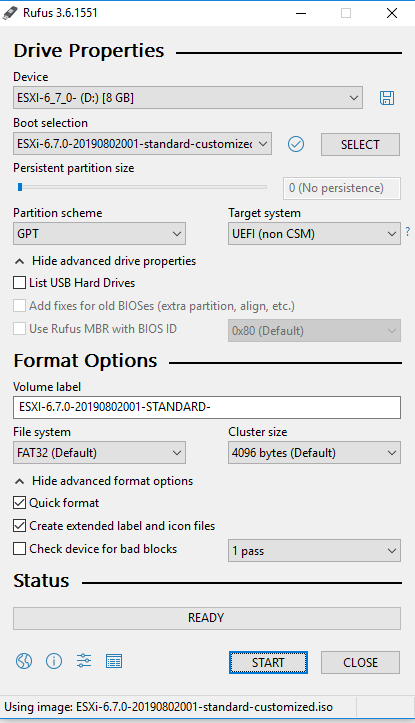This screenshot has width=415, height=723.
Task: Disable Create extended label and icon files
Action: tap(19, 526)
